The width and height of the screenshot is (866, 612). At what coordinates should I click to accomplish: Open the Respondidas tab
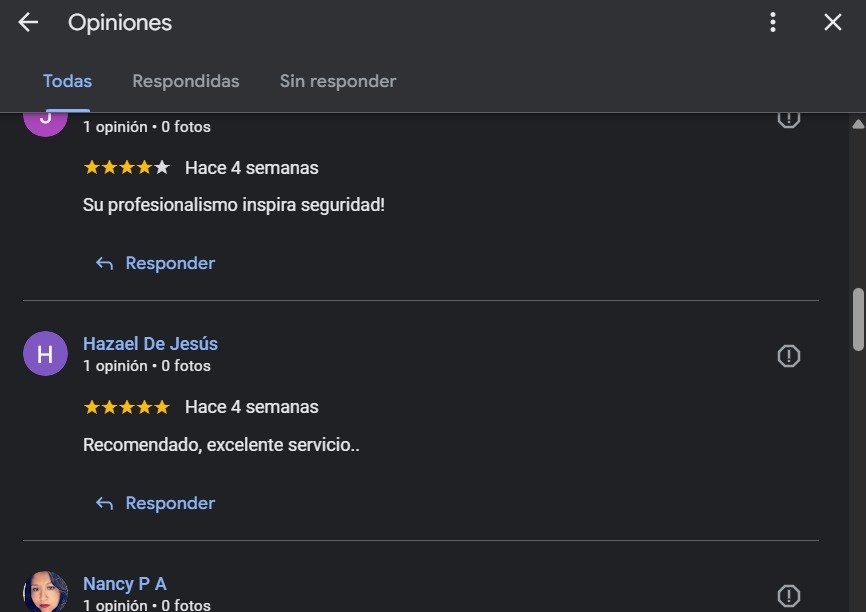(x=186, y=81)
